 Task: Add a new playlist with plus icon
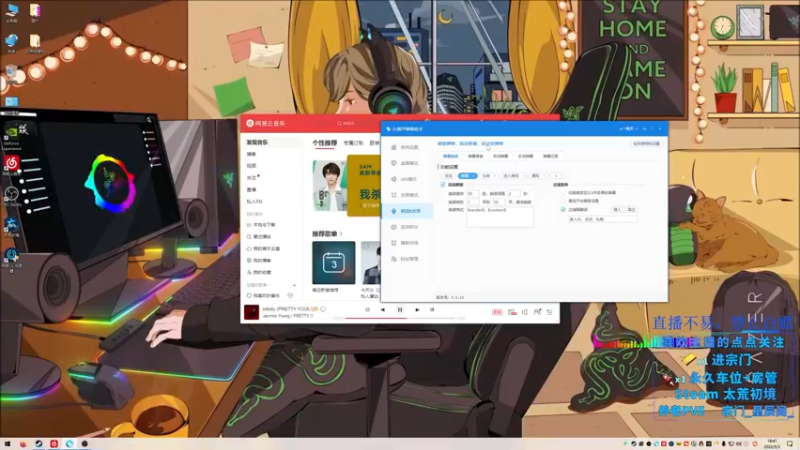(x=294, y=285)
